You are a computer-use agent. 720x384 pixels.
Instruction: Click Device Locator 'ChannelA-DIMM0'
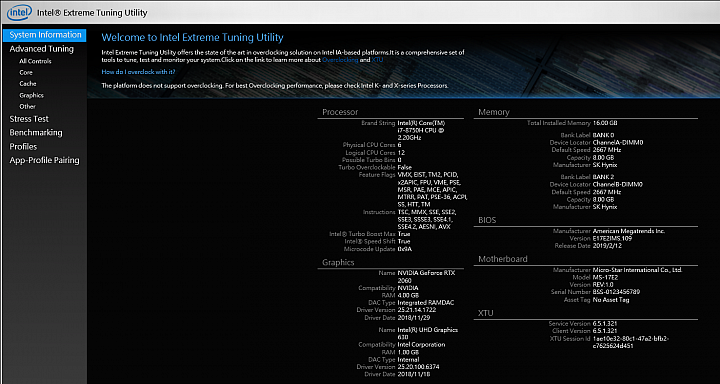pos(618,142)
